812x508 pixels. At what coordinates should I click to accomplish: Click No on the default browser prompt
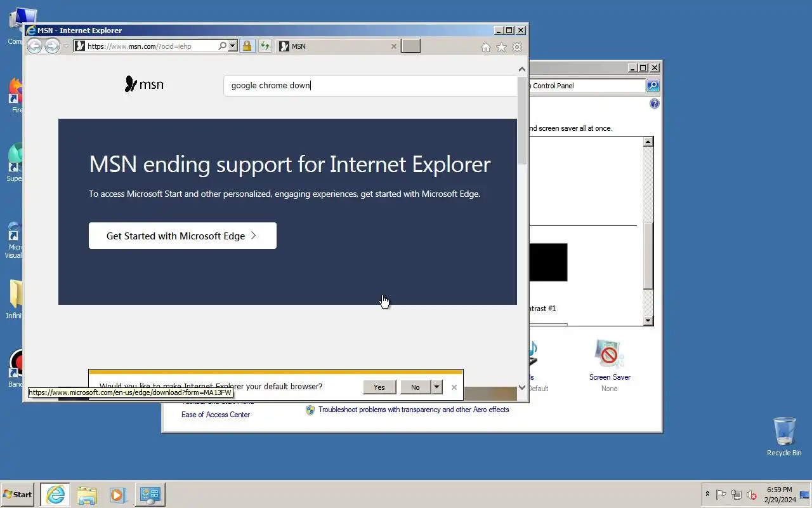(x=416, y=387)
